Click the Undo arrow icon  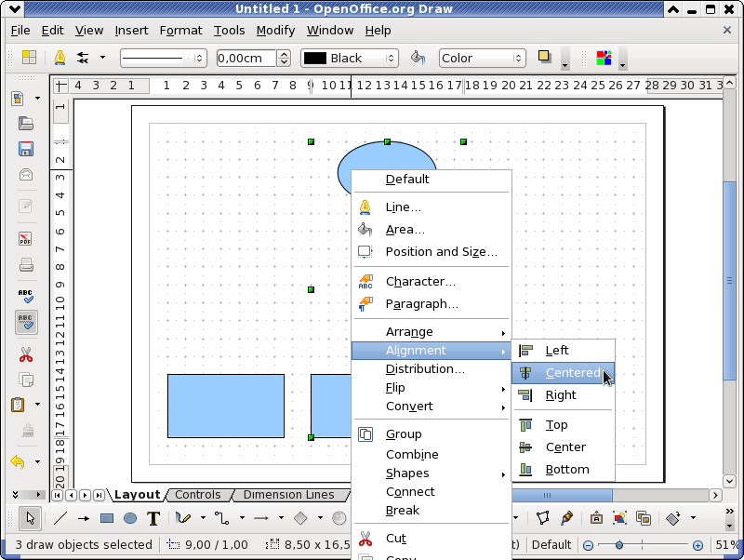(x=18, y=461)
